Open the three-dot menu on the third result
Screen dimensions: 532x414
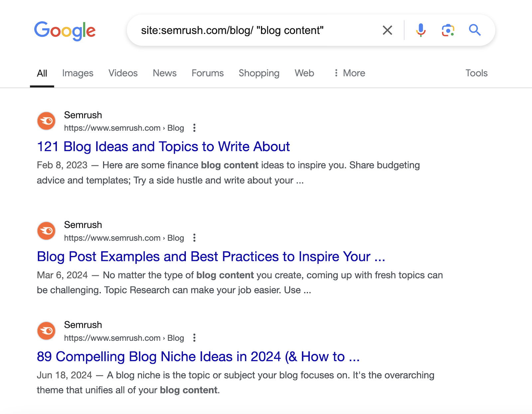pyautogui.click(x=194, y=338)
